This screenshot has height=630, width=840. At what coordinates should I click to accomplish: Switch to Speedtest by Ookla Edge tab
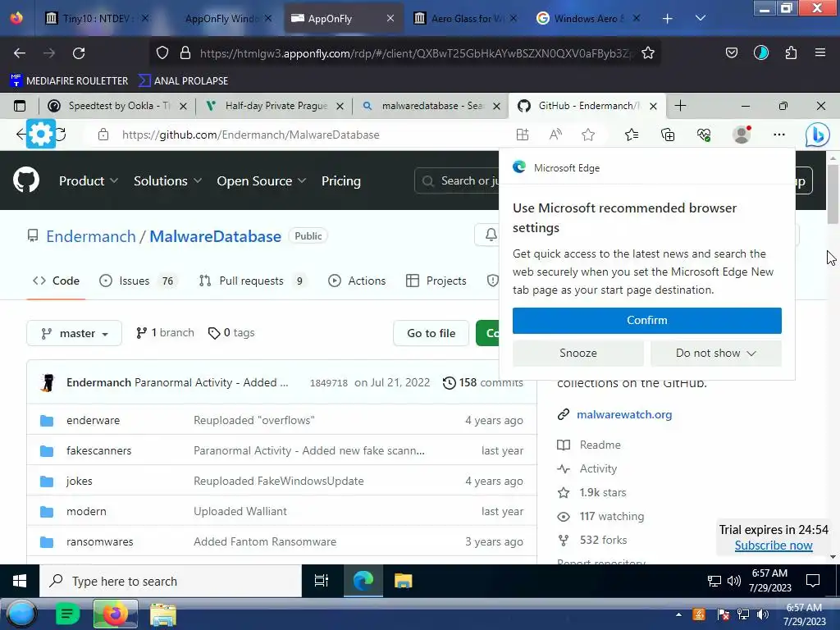[116, 106]
